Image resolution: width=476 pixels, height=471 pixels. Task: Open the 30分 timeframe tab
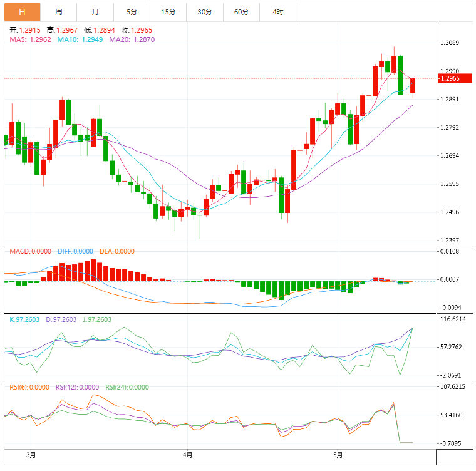click(x=205, y=12)
